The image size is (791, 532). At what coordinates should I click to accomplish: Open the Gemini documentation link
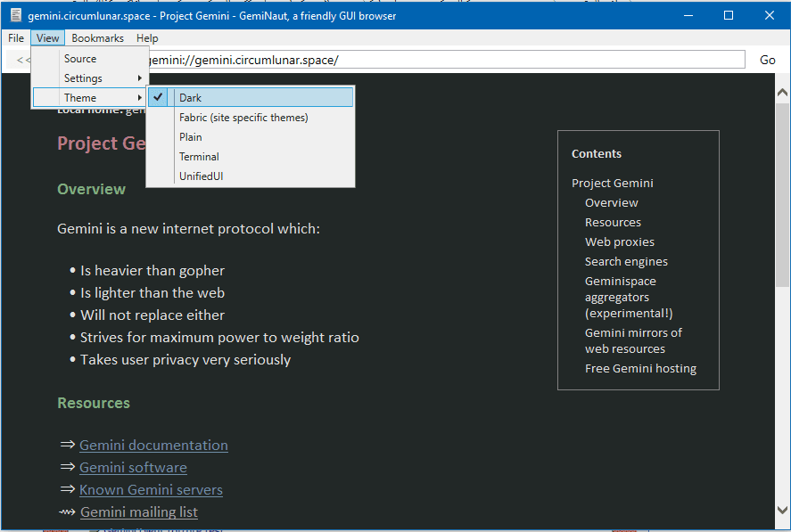pos(153,446)
